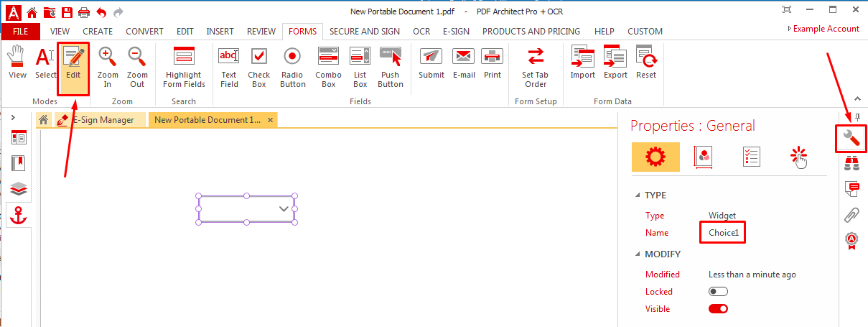Save the document from quick access toolbar
Viewport: 868px width, 327px height.
[67, 11]
